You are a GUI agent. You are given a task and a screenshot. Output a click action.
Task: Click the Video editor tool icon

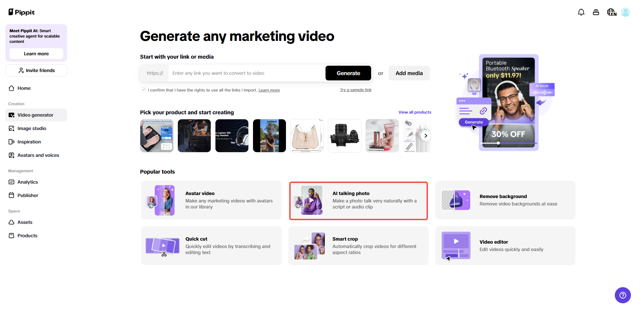click(456, 246)
